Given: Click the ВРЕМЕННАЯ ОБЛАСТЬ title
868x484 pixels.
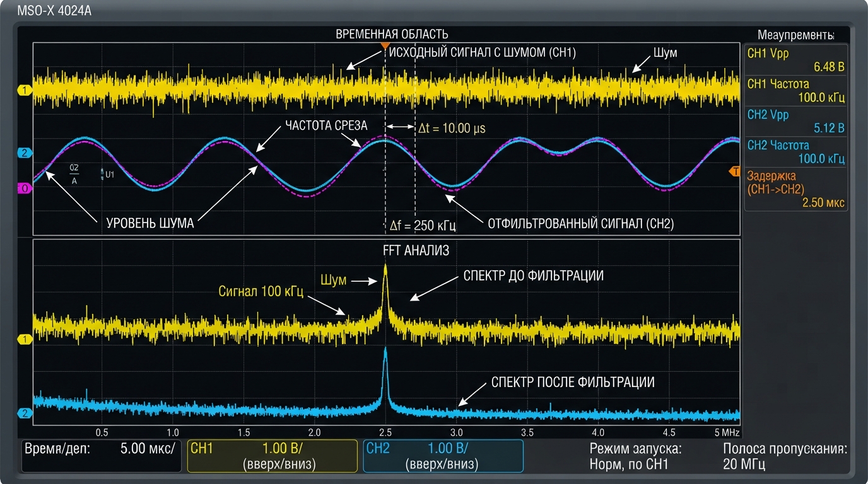Looking at the screenshot, I should pos(392,35).
